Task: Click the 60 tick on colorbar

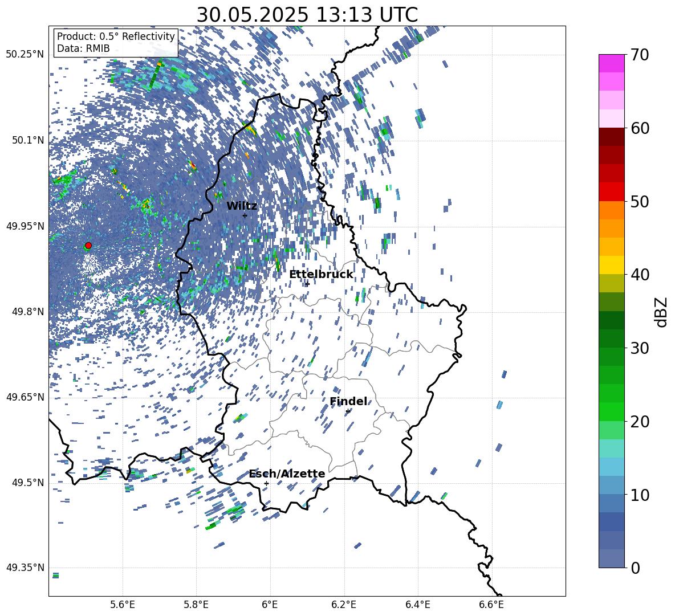Action: tap(640, 128)
